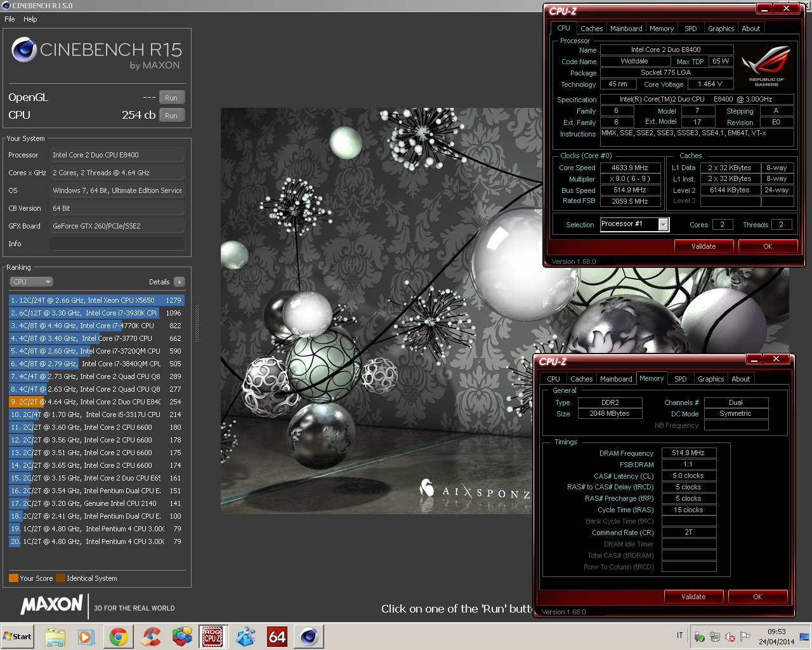Select the last ranking row, number 20
This screenshot has height=650, width=812.
click(x=96, y=541)
